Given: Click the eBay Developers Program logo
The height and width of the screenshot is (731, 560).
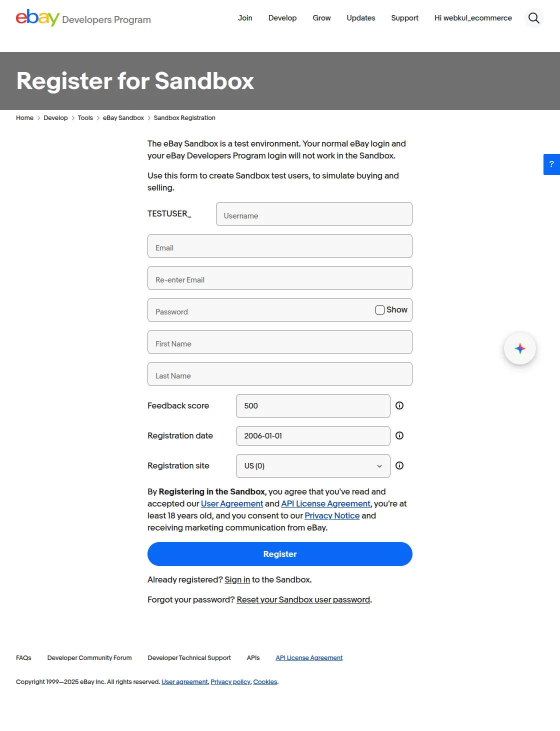Looking at the screenshot, I should pyautogui.click(x=83, y=18).
